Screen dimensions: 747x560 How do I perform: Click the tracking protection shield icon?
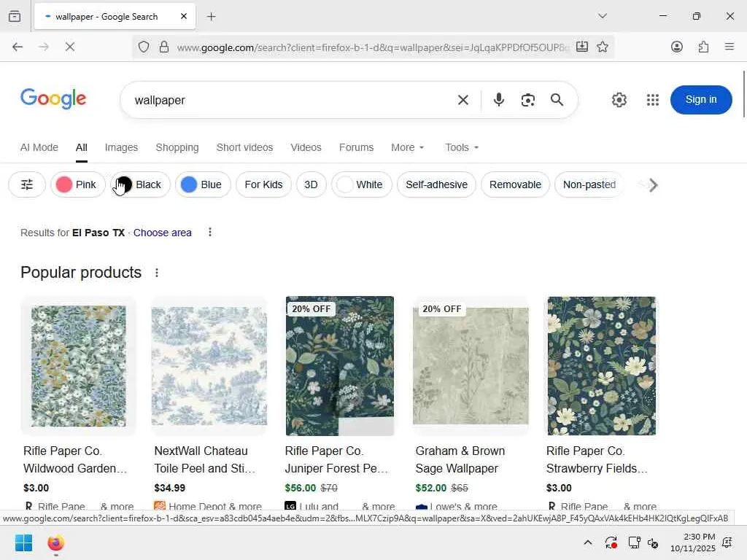[144, 47]
